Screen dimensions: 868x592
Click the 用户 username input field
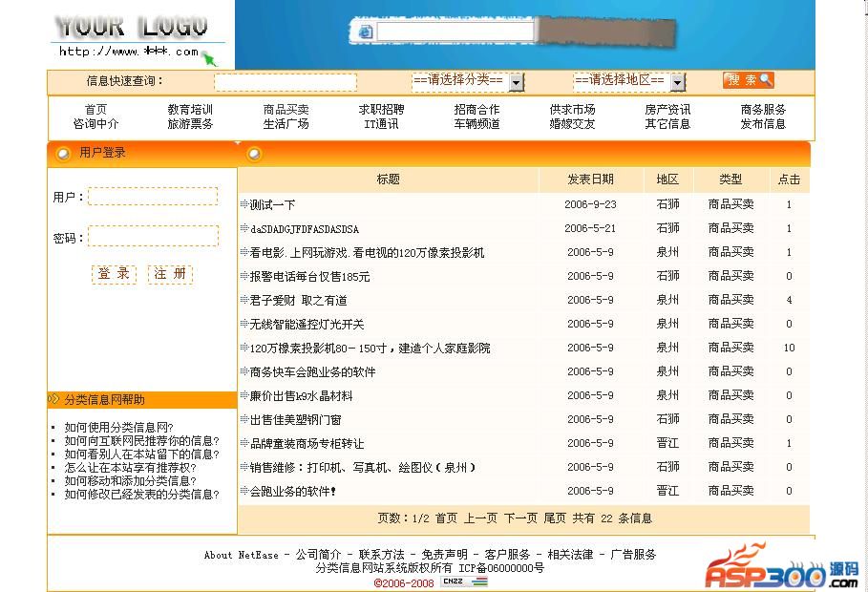click(x=153, y=197)
